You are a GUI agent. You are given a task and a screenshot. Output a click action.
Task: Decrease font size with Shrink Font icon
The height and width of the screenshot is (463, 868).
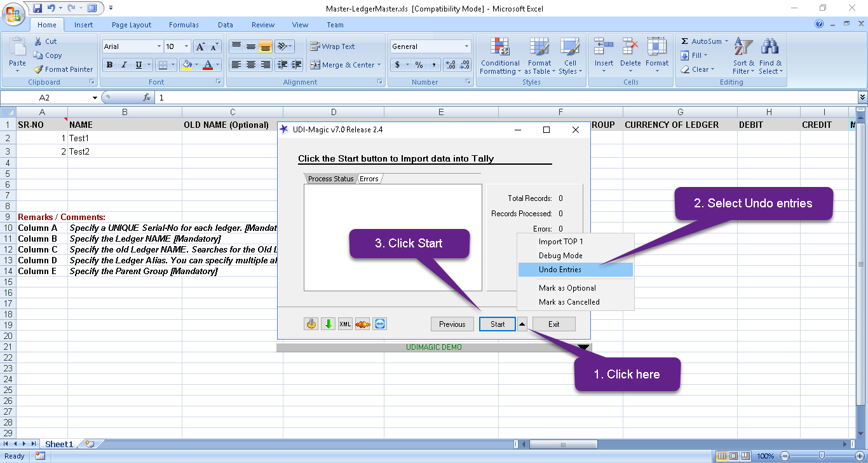[x=214, y=46]
